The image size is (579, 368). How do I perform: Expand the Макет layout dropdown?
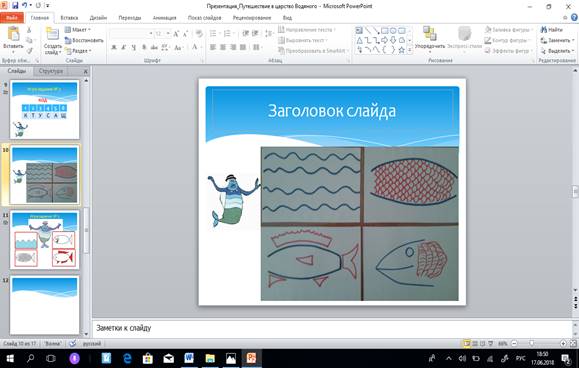tap(78, 30)
